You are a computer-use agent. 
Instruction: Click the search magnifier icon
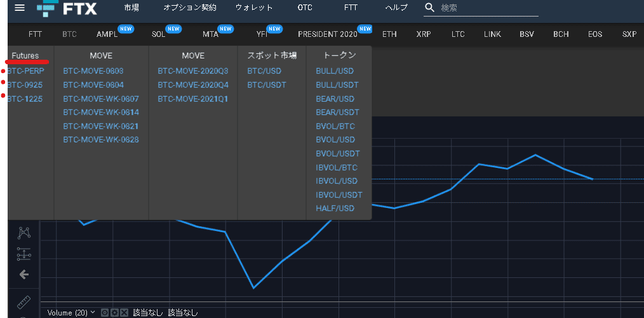click(x=429, y=8)
